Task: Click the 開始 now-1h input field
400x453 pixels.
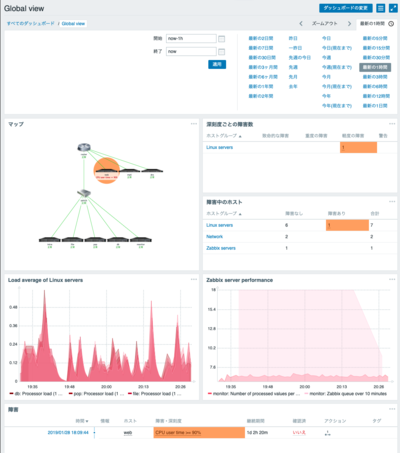Action: click(x=191, y=39)
